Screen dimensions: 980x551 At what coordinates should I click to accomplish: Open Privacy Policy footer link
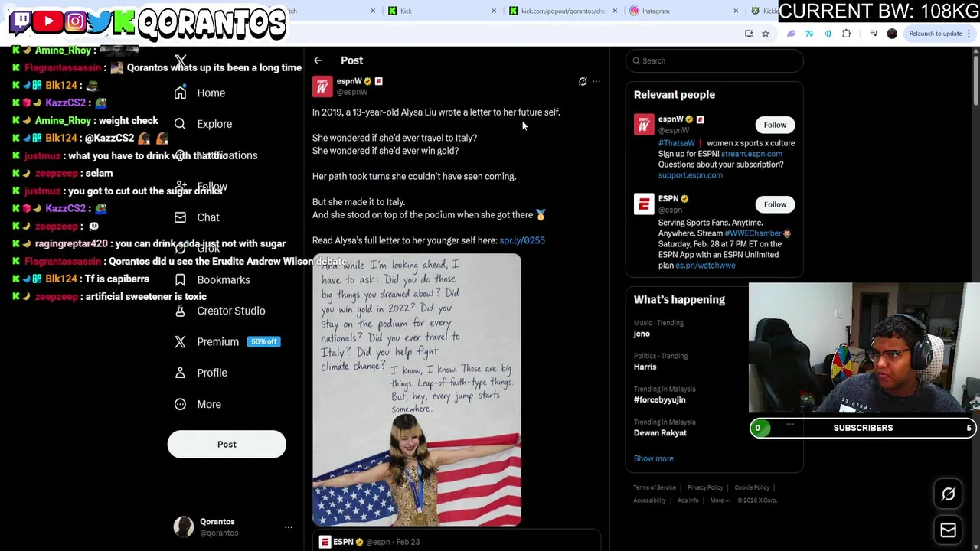[x=705, y=487]
